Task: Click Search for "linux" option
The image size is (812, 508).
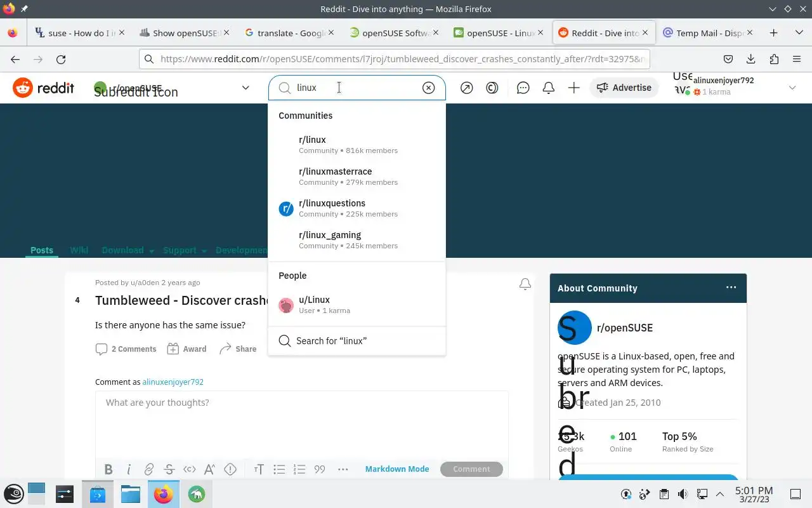Action: click(x=357, y=341)
